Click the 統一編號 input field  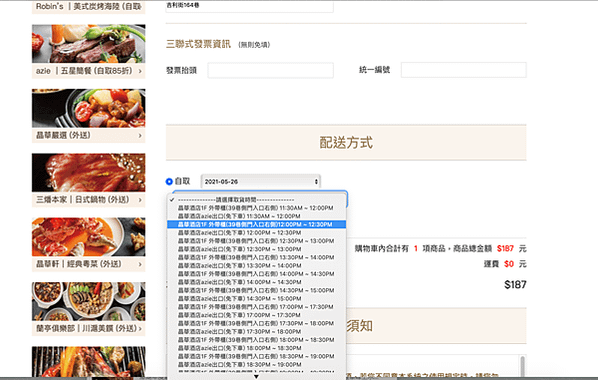point(464,70)
